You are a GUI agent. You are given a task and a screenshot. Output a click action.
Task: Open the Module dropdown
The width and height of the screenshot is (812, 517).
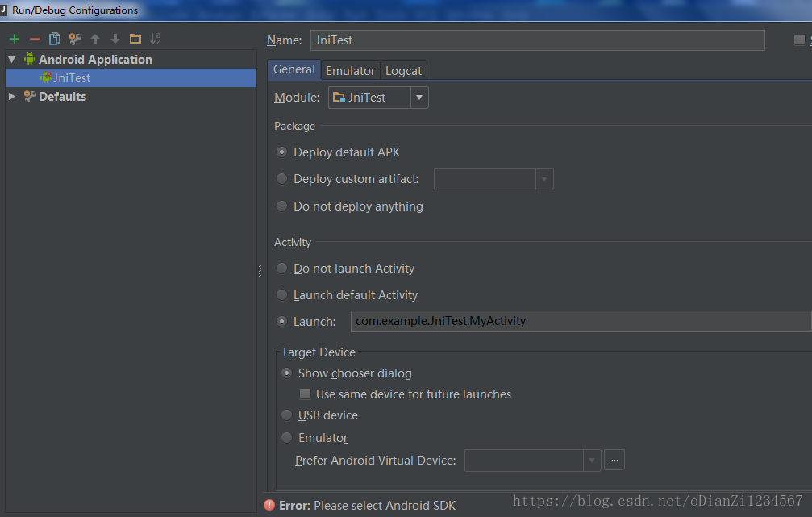click(418, 97)
